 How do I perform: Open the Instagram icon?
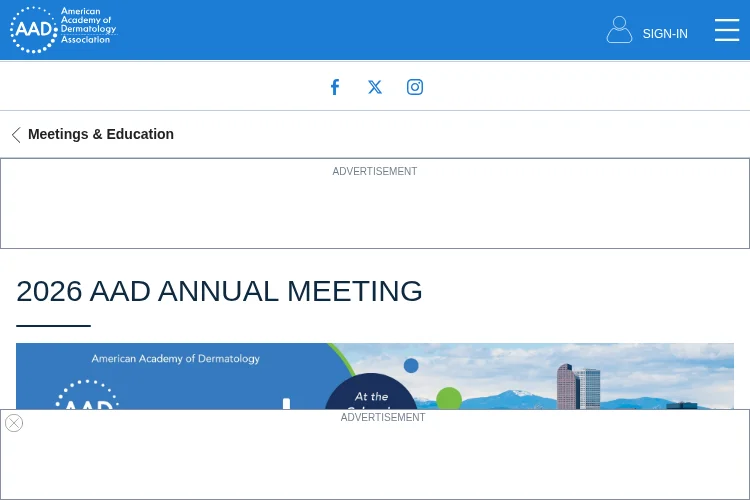click(415, 87)
